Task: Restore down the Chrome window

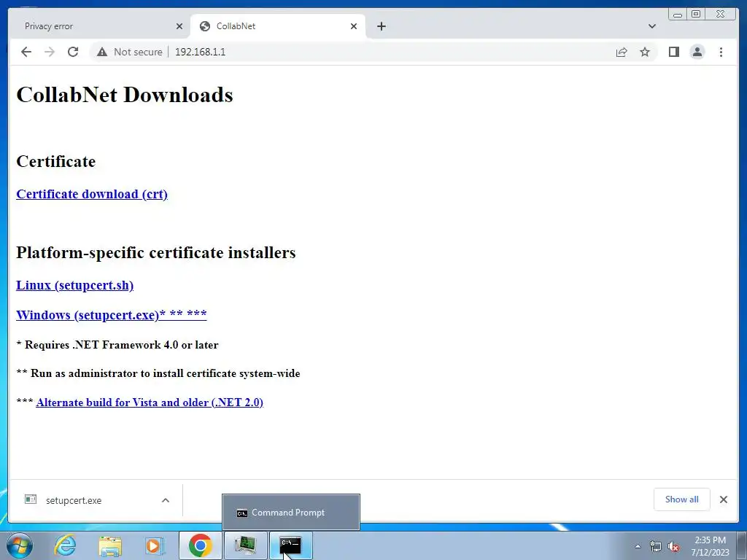Action: point(695,15)
